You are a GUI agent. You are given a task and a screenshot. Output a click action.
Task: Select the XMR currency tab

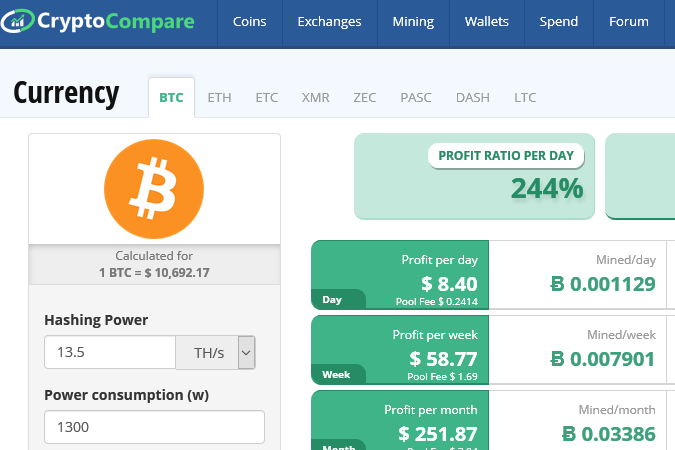(x=315, y=98)
